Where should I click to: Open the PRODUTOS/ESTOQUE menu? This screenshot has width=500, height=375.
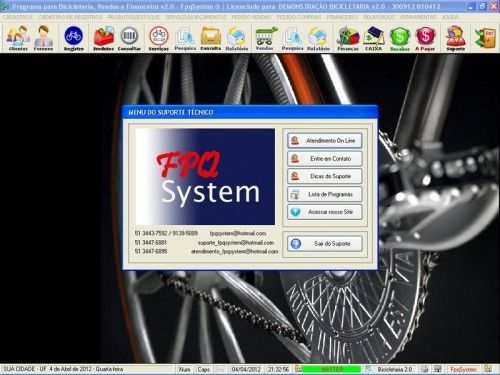134,17
